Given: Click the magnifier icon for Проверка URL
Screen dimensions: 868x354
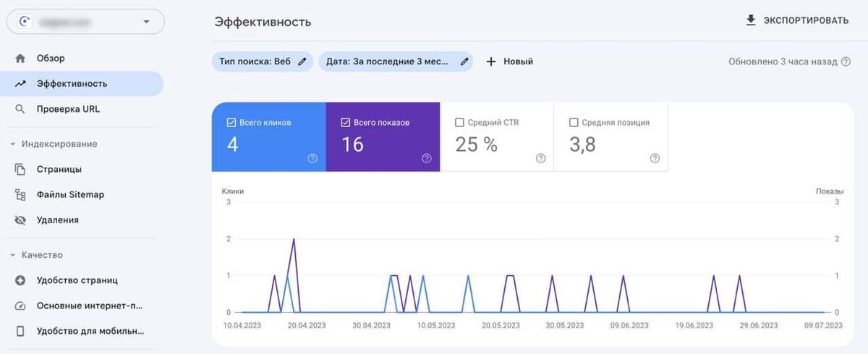Looking at the screenshot, I should pos(20,109).
